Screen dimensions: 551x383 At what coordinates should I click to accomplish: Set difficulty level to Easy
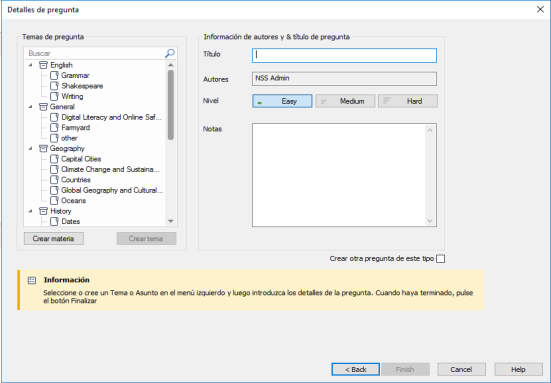pyautogui.click(x=282, y=101)
